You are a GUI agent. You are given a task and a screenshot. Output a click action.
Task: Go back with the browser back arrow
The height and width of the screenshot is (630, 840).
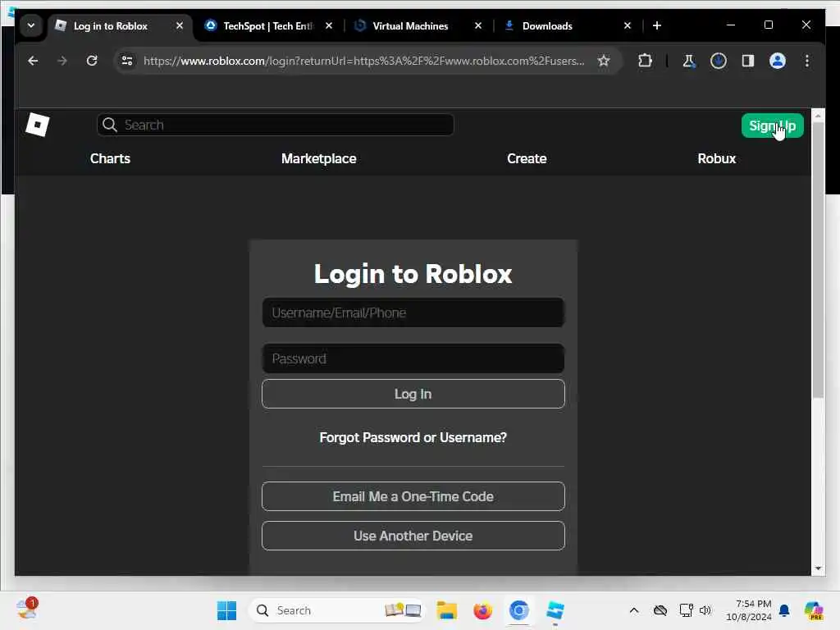33,61
